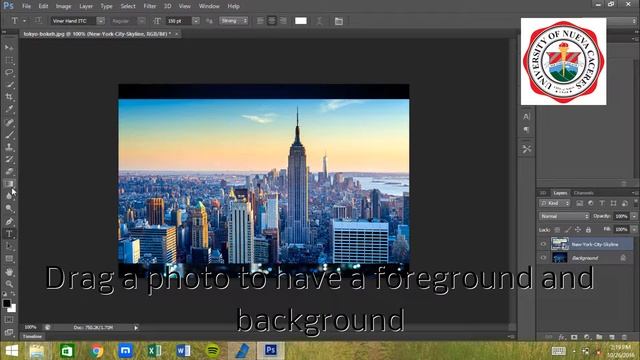Select the Quick Selection tool
640x360 pixels.
click(9, 85)
